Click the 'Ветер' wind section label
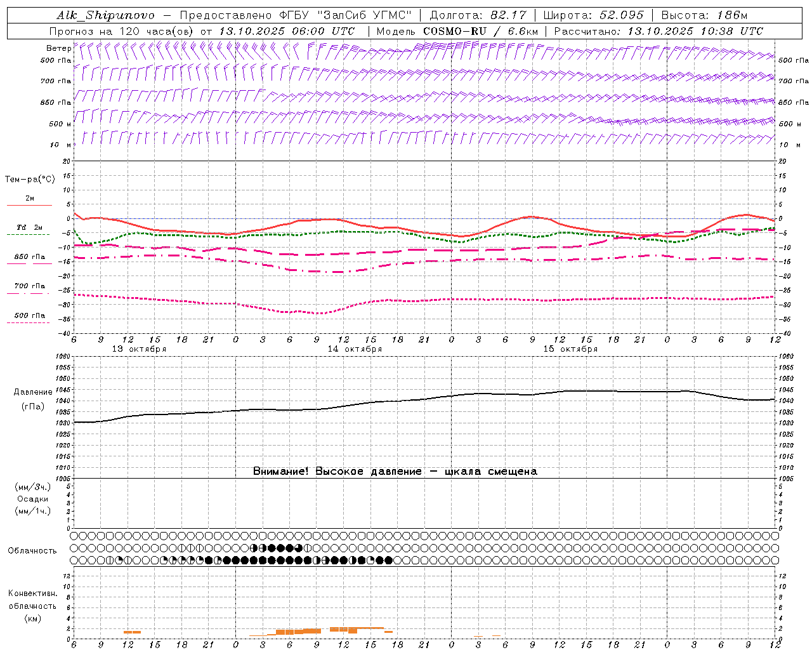This screenshot has height=650, width=812. pos(58,48)
